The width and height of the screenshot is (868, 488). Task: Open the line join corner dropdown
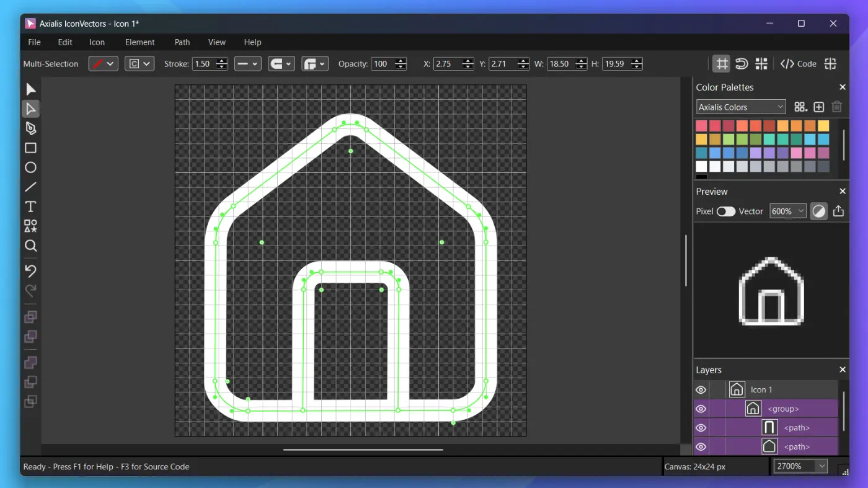pos(315,64)
